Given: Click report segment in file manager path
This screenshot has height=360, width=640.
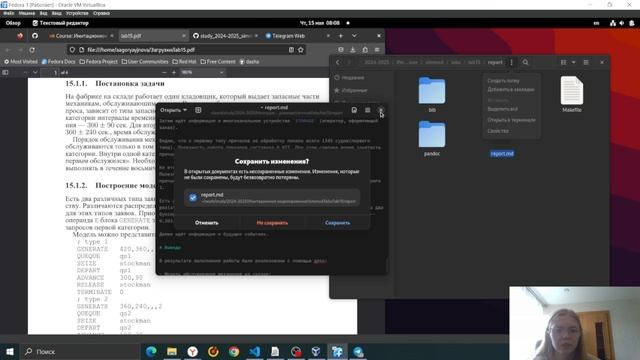Looking at the screenshot, I should [x=495, y=62].
